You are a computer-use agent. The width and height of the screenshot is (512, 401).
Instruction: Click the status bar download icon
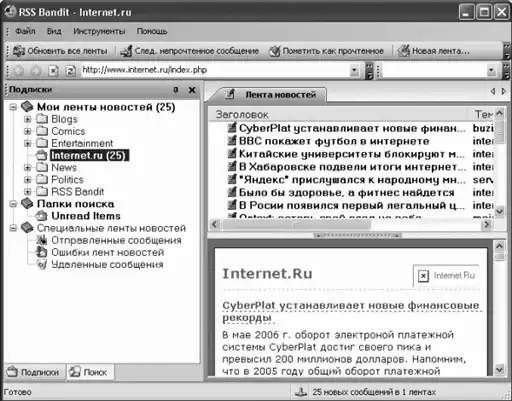coord(301,392)
